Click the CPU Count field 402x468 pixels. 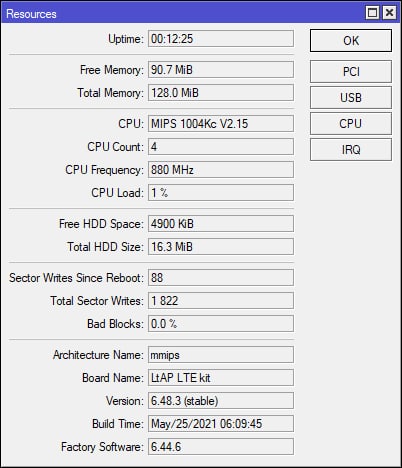click(x=221, y=147)
